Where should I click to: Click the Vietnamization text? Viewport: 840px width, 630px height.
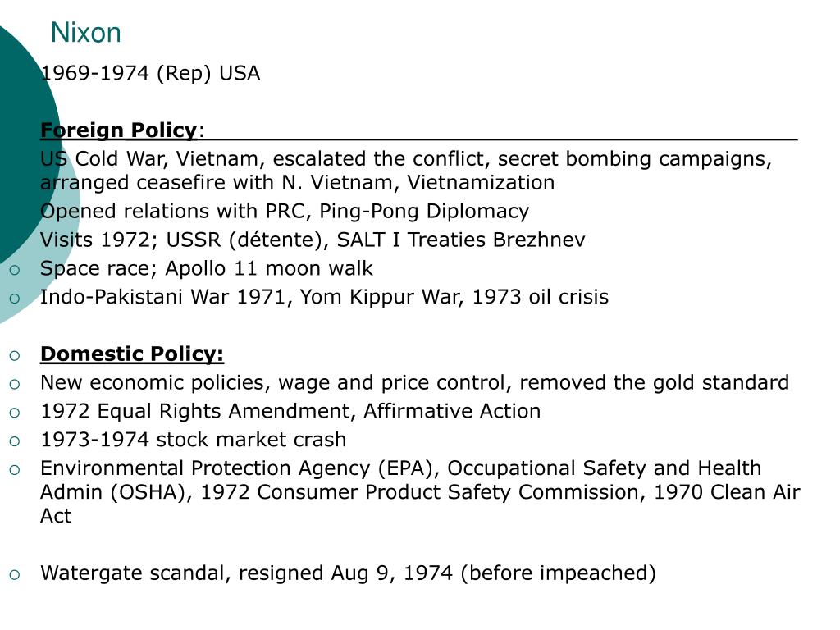coord(481,183)
